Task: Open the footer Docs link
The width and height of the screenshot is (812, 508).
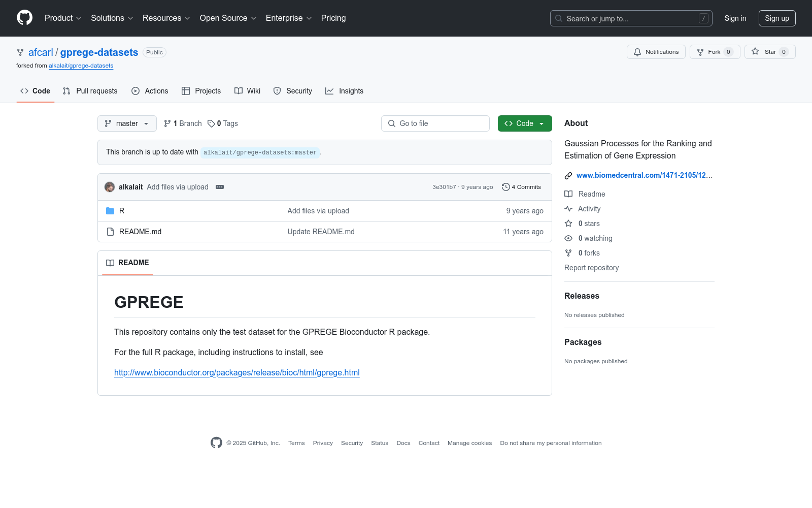Action: [403, 443]
